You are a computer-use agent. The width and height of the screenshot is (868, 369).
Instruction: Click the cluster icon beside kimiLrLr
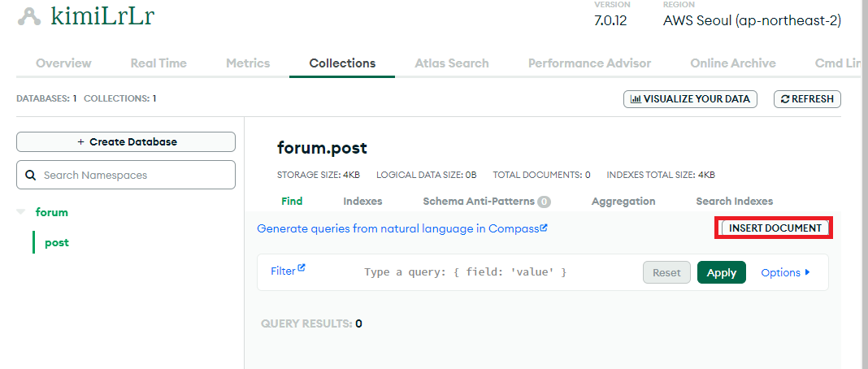28,18
